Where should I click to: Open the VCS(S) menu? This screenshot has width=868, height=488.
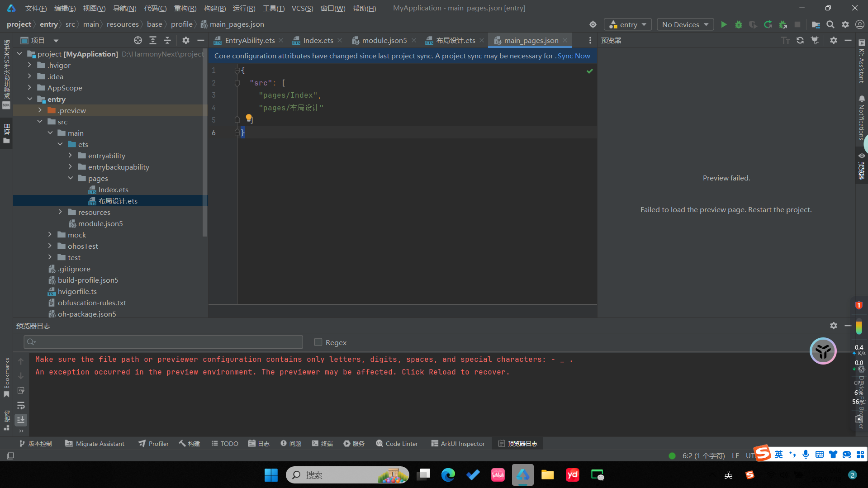tap(302, 8)
